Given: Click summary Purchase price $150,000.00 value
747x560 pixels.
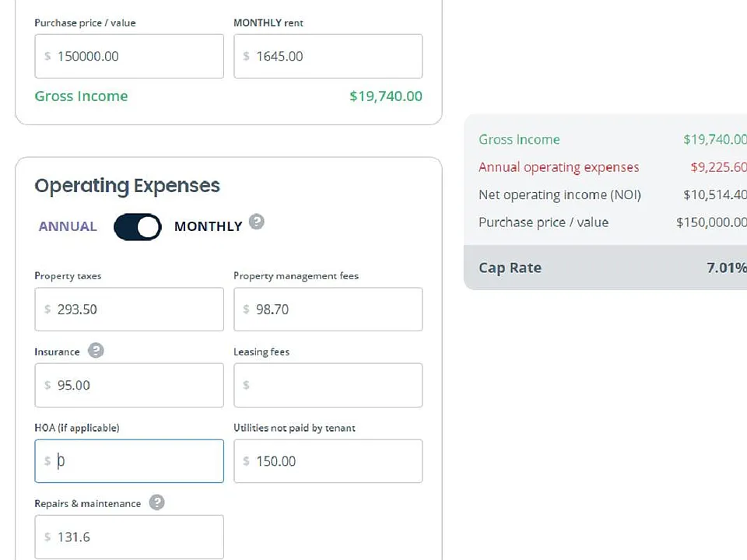Looking at the screenshot, I should 711,222.
